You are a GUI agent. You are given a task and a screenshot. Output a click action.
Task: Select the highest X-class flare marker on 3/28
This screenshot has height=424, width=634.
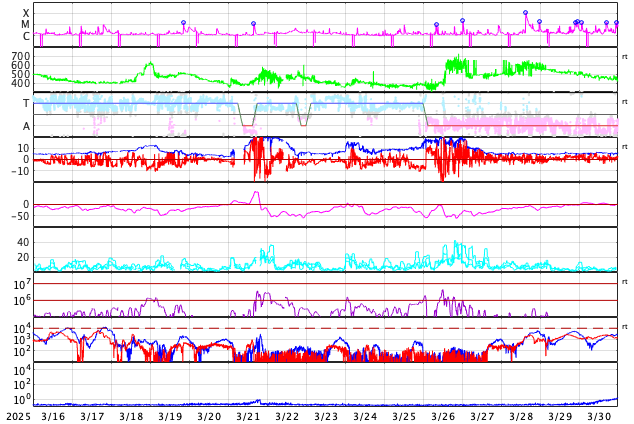[x=525, y=13]
